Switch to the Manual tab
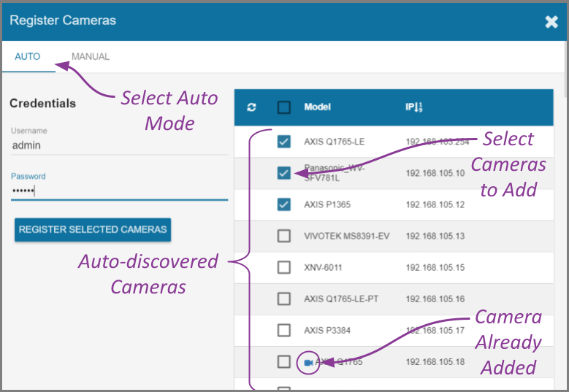Viewport: 569px width, 392px height. (91, 57)
